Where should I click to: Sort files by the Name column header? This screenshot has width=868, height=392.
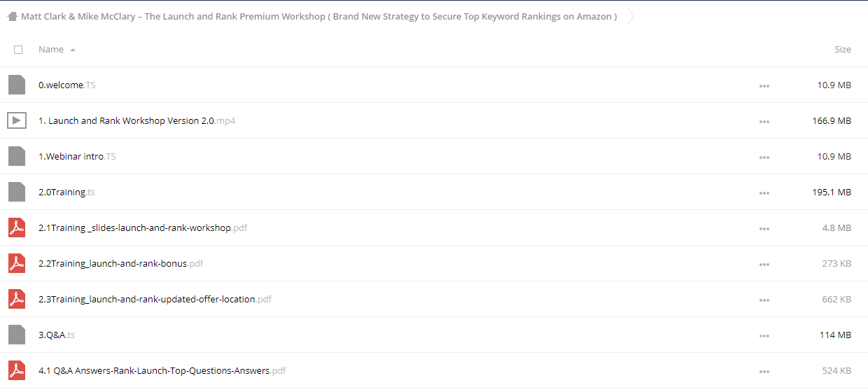click(51, 50)
